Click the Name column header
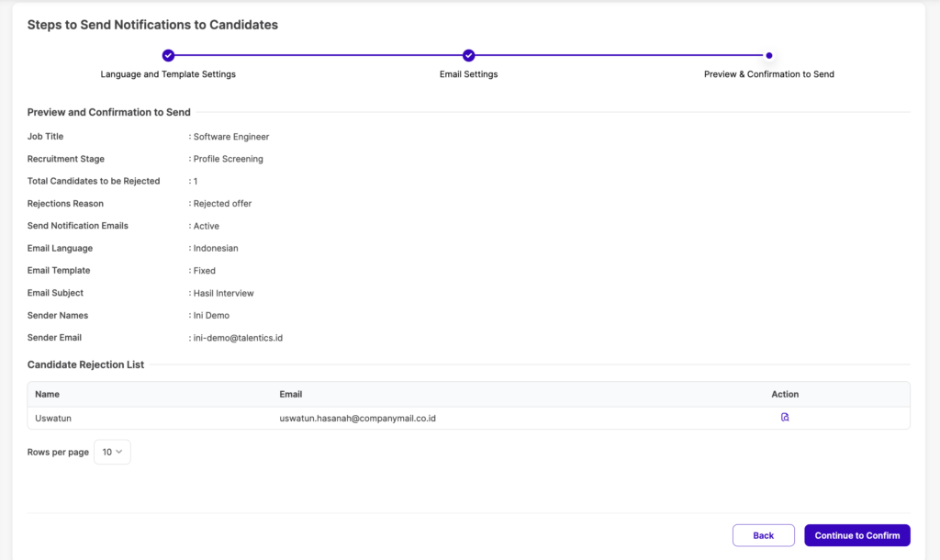 point(48,394)
